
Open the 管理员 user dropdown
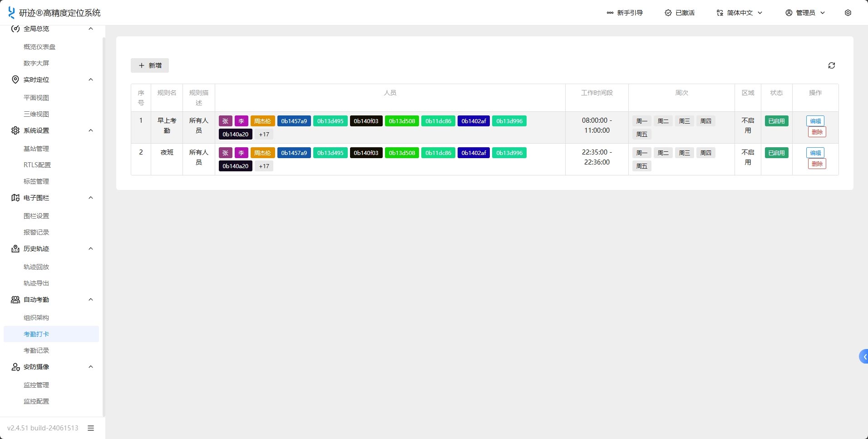(x=805, y=13)
